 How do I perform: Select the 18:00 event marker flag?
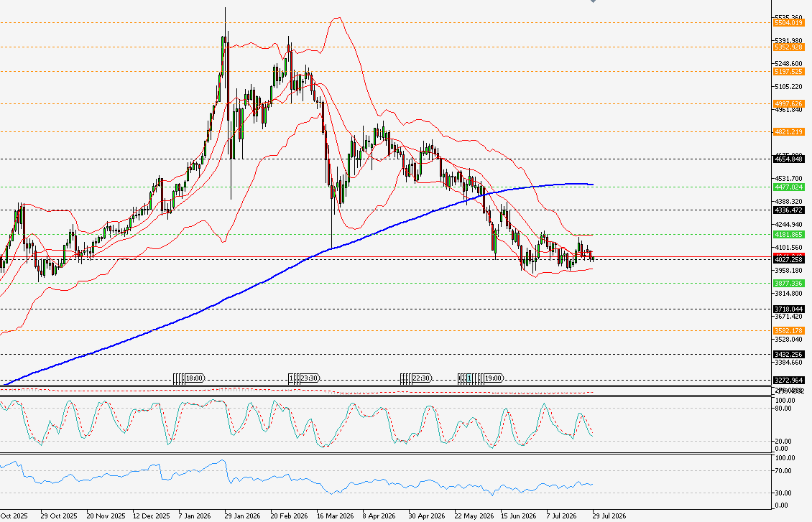194,378
